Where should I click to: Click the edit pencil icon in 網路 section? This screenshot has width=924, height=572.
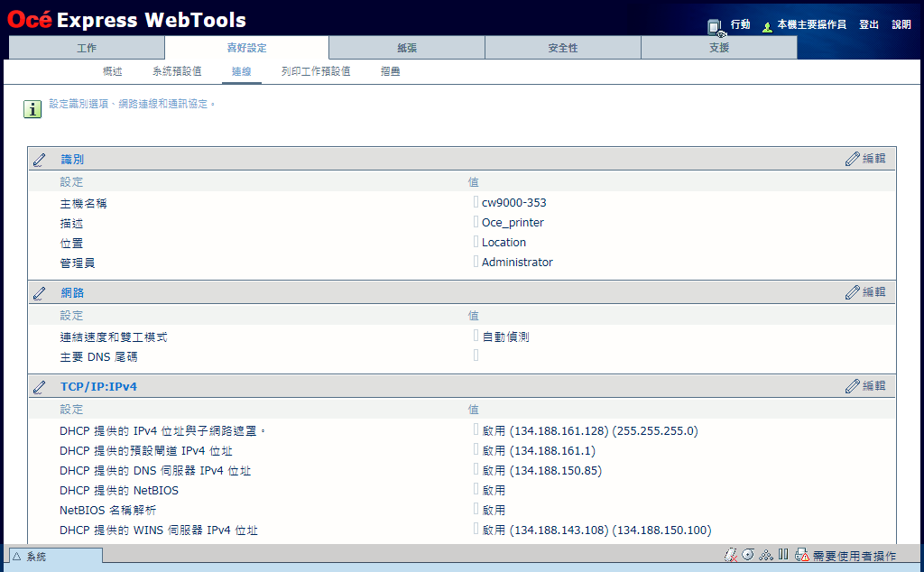click(852, 291)
